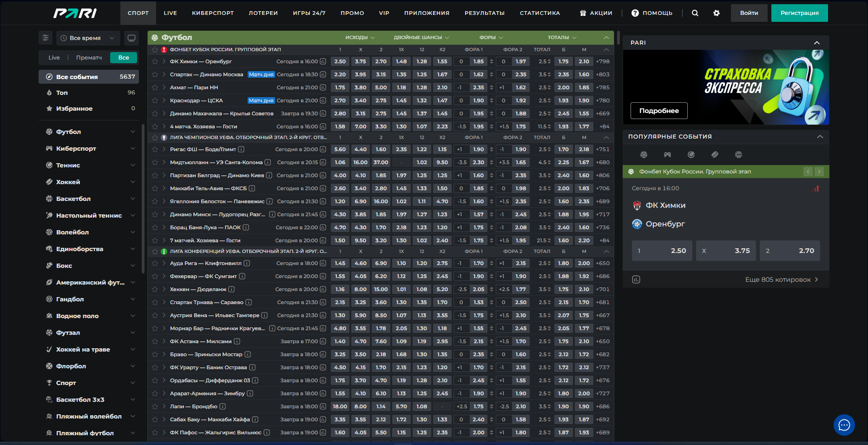Open +798 more markets for Химки match

[603, 61]
